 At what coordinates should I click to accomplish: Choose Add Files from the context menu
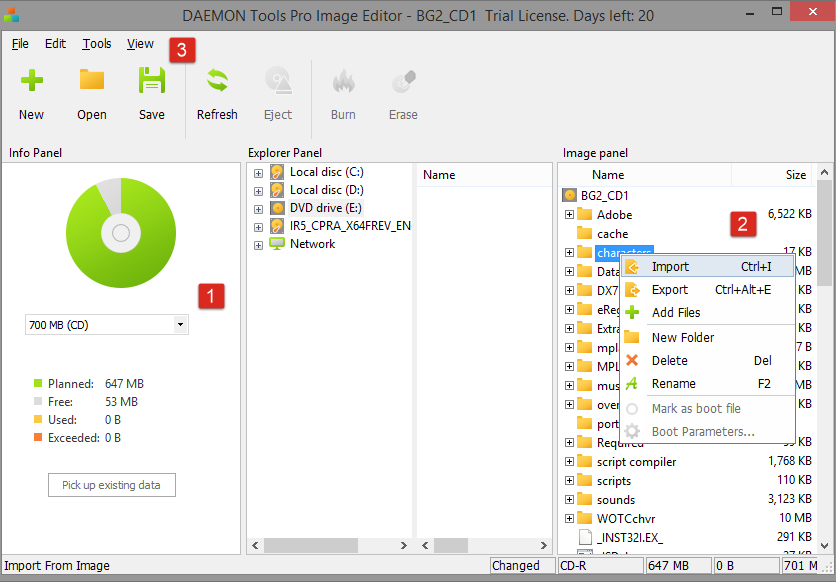click(x=707, y=312)
